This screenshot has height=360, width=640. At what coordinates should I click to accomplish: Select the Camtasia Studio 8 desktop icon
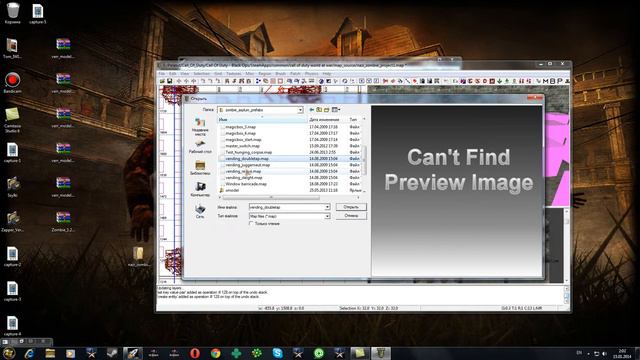click(12, 120)
